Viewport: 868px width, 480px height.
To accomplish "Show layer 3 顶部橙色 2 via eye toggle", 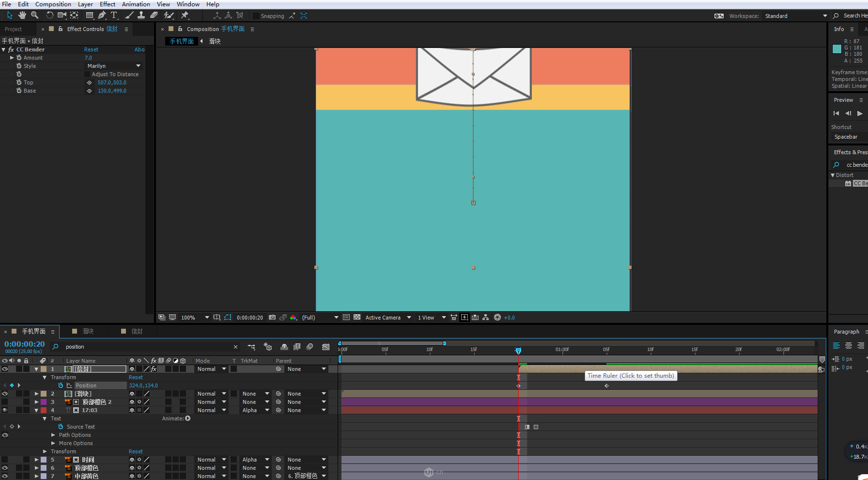I will coord(5,402).
